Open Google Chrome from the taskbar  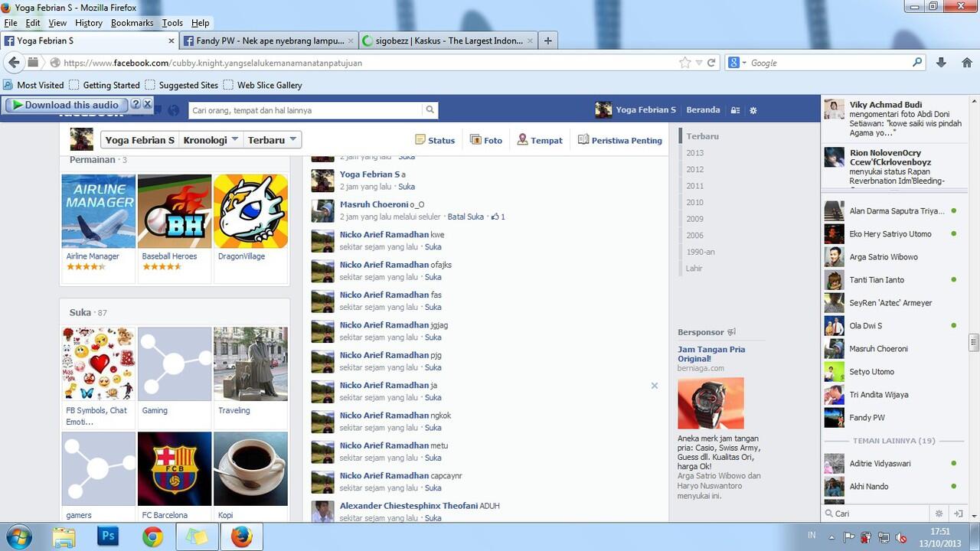(x=152, y=537)
